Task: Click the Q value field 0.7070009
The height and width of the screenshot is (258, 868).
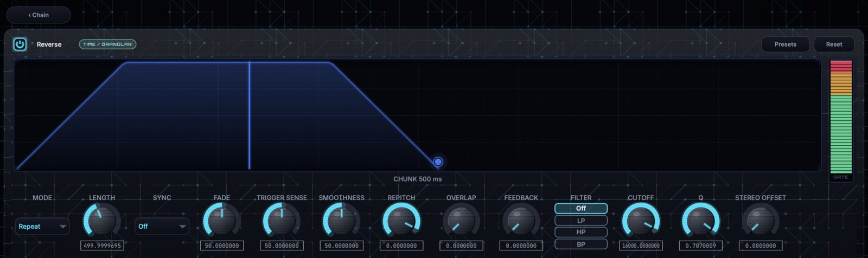Action: (700, 246)
